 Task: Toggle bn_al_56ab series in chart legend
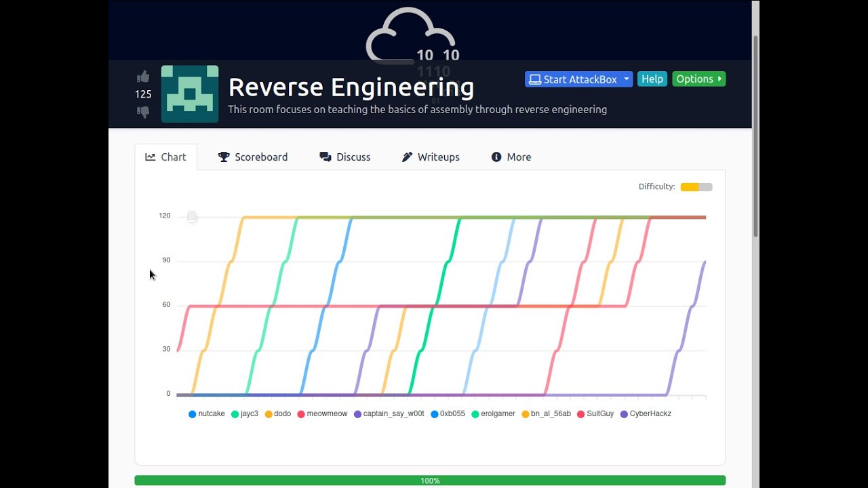pos(547,413)
